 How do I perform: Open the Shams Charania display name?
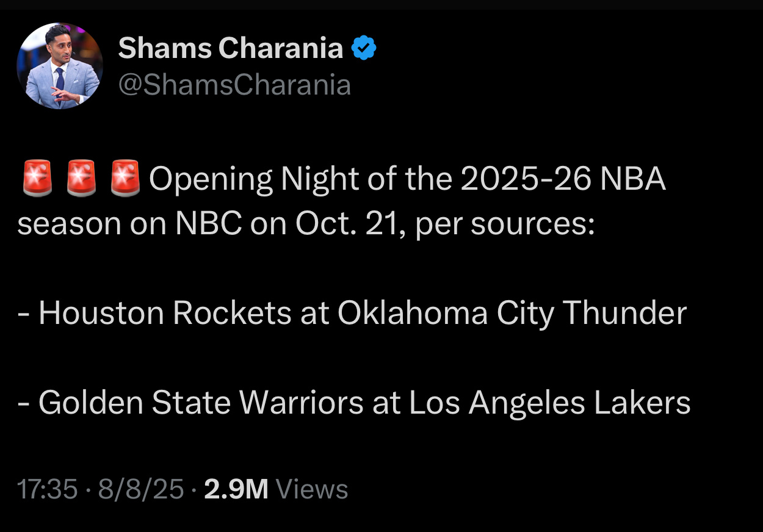(231, 48)
